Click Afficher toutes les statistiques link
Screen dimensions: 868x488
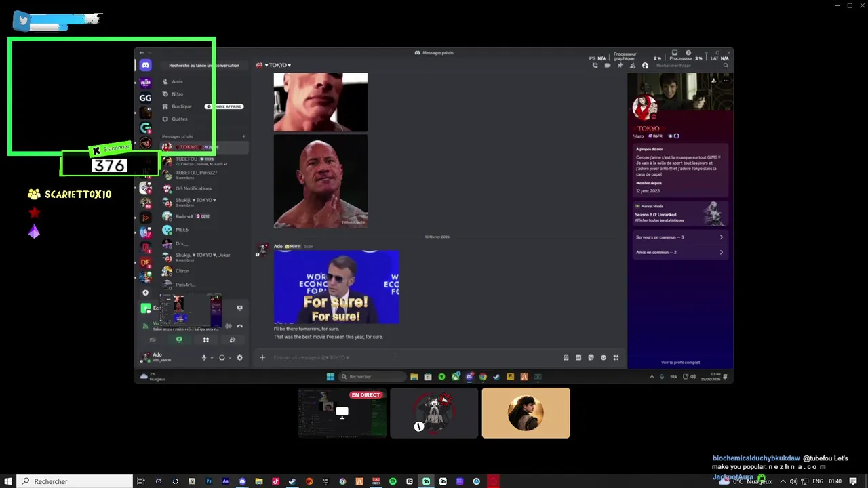coord(659,220)
